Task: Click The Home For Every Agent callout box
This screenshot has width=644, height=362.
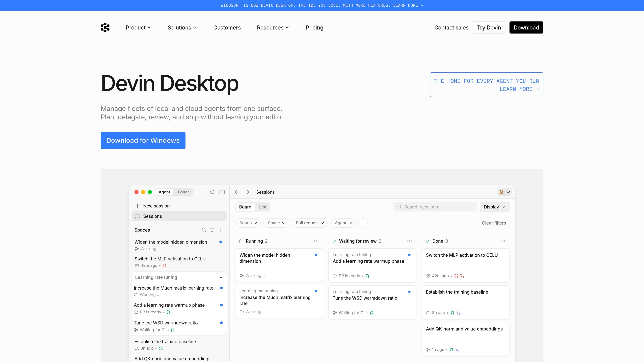Action: (487, 85)
